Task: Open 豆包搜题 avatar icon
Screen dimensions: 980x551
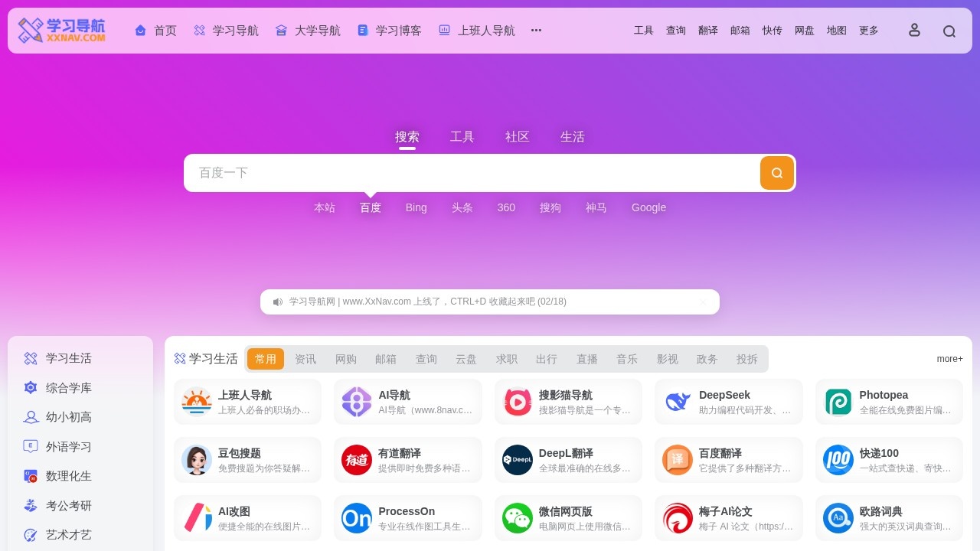Action: 196,460
